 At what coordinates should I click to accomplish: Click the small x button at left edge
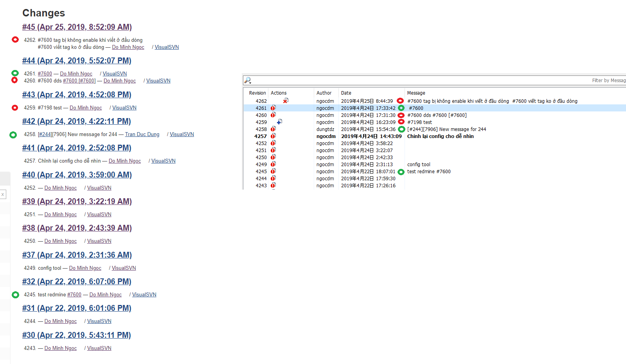[3, 194]
